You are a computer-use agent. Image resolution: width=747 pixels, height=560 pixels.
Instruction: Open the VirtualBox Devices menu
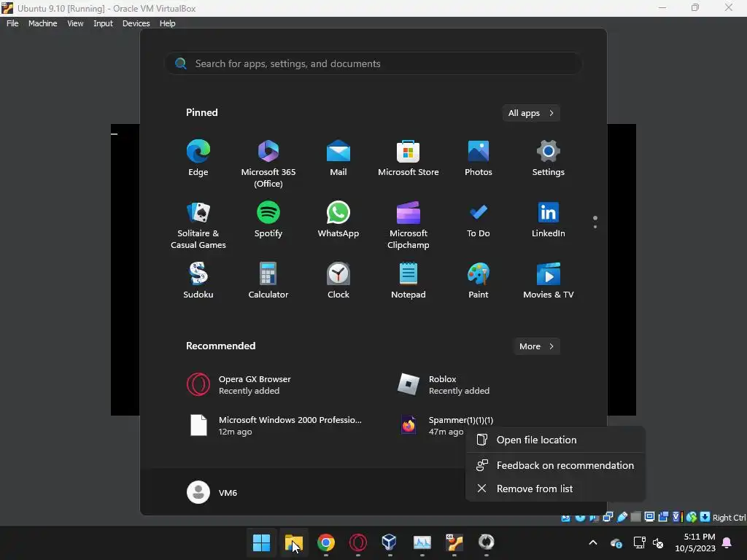pos(136,23)
